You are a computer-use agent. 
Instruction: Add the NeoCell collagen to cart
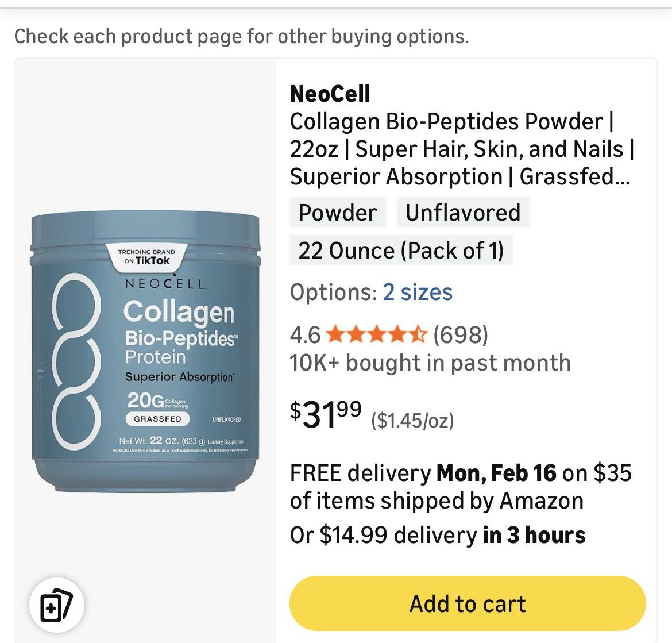(468, 603)
